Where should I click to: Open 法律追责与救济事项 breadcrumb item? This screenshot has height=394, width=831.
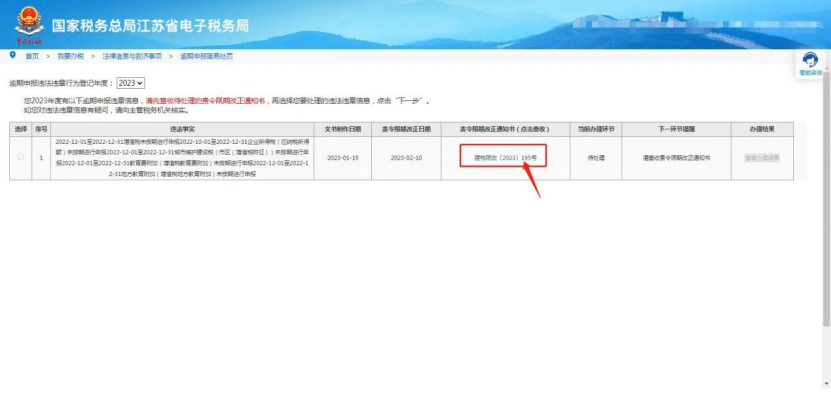[x=132, y=56]
